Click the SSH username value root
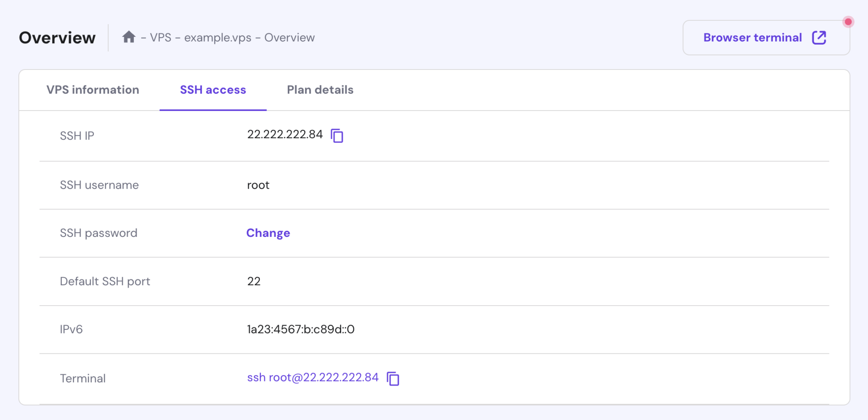The height and width of the screenshot is (420, 868). (258, 185)
